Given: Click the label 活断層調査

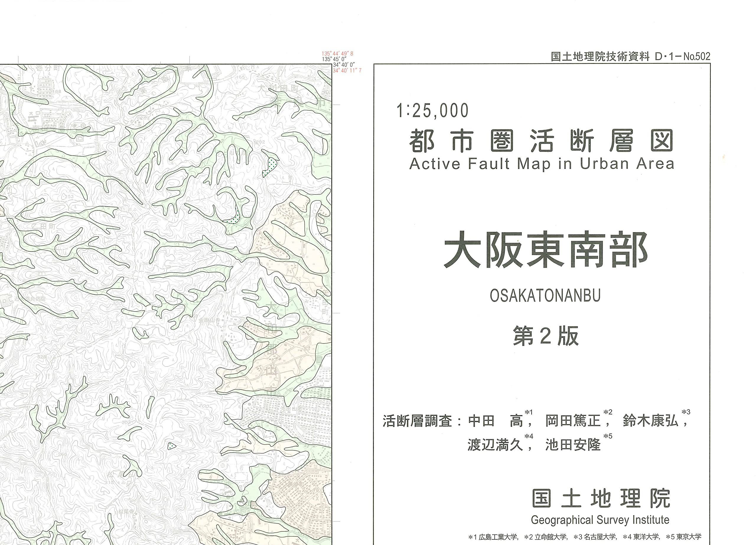Looking at the screenshot, I should tap(417, 421).
